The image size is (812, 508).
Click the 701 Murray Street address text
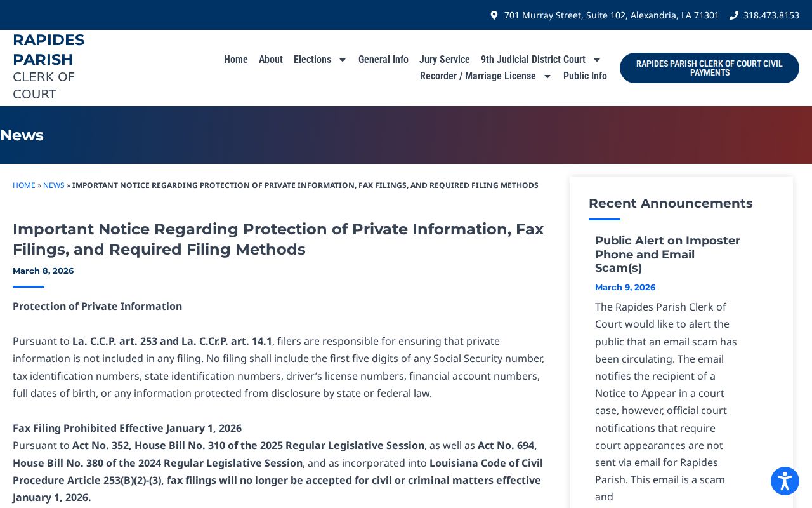tap(612, 15)
